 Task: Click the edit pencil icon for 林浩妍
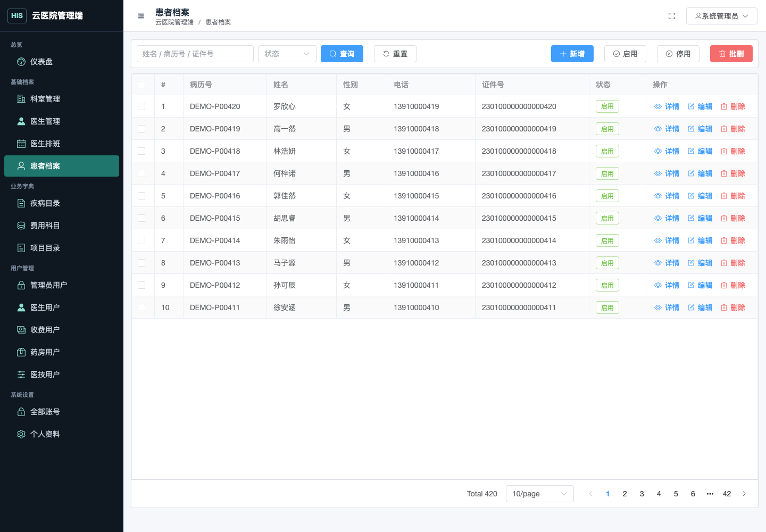(691, 151)
